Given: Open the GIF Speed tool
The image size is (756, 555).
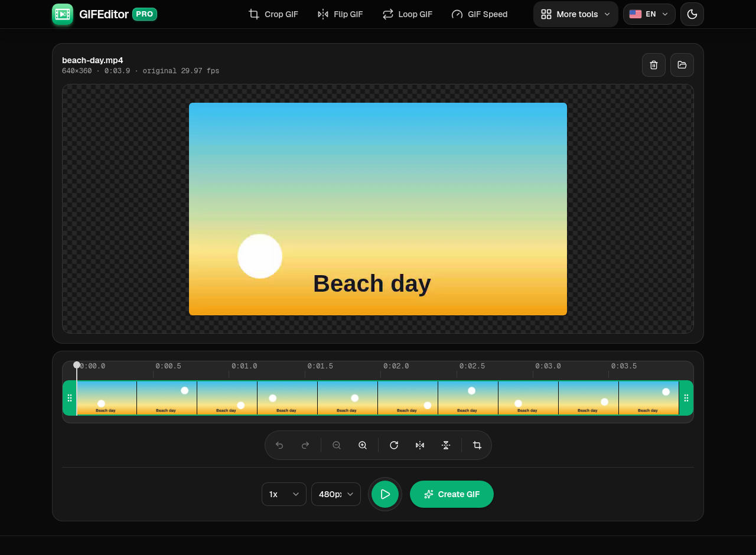Looking at the screenshot, I should [480, 14].
